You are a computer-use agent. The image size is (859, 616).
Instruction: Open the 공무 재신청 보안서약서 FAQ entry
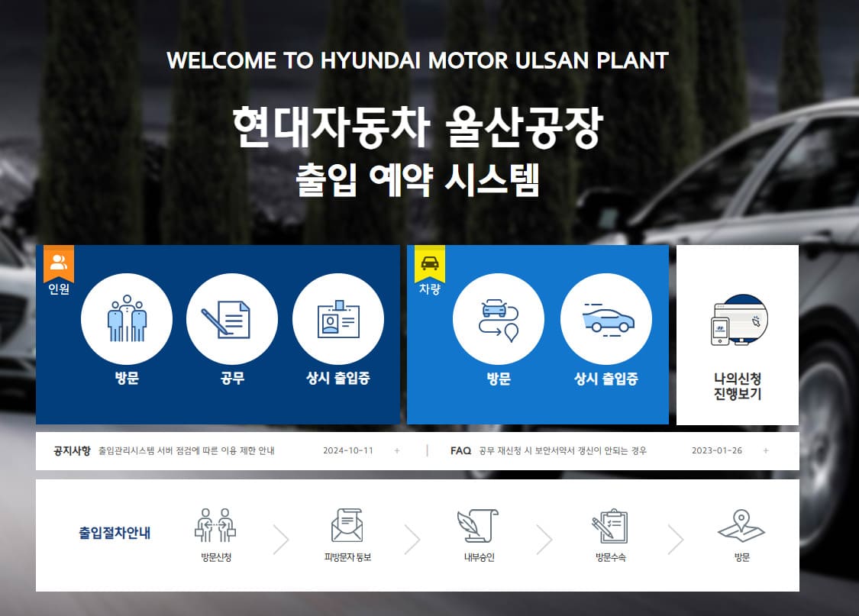pos(563,450)
